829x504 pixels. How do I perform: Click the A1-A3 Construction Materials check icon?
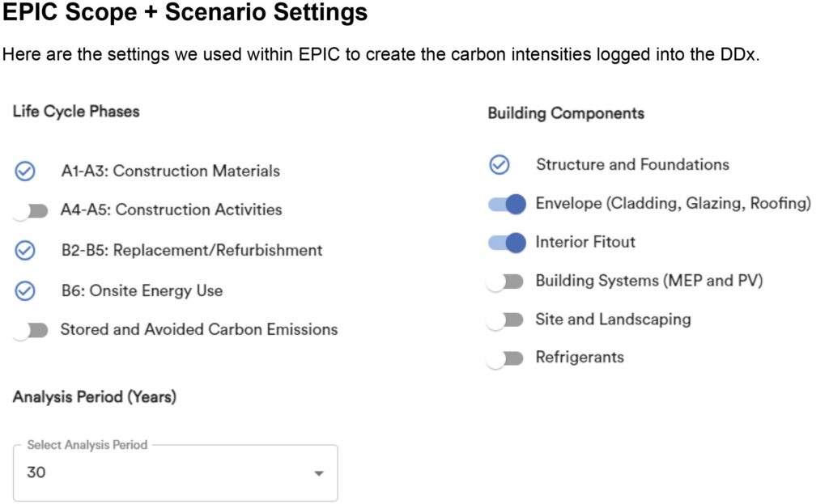click(25, 171)
